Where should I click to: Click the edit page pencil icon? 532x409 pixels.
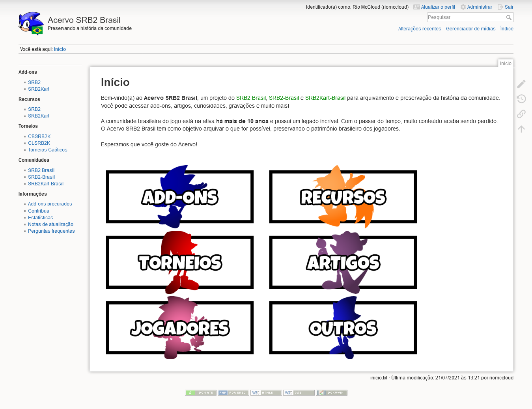tap(521, 84)
